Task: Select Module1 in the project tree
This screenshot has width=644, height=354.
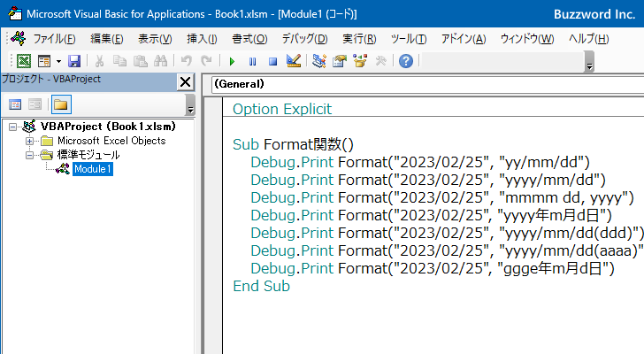Action: pyautogui.click(x=93, y=169)
